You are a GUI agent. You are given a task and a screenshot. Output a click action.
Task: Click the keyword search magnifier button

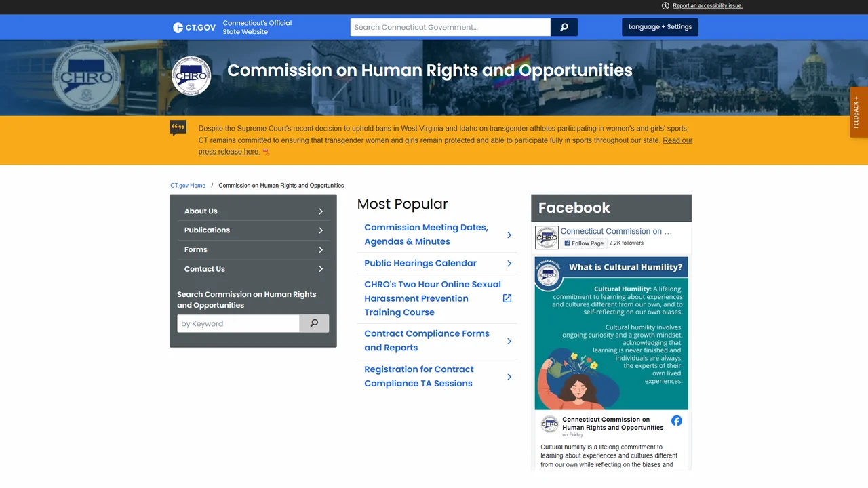[314, 323]
